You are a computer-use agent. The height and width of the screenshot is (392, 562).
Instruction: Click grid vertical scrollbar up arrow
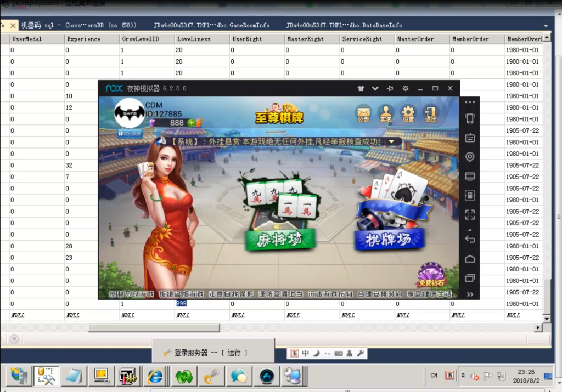point(547,37)
